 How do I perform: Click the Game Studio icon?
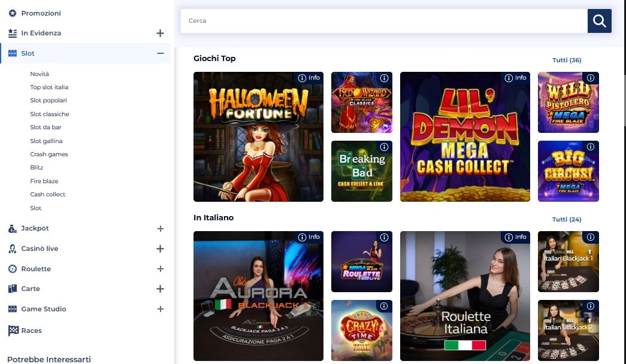(13, 309)
